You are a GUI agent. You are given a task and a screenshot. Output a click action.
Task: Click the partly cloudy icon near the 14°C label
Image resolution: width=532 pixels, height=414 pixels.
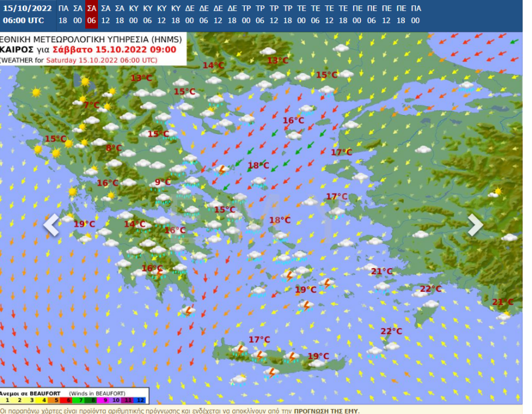[125, 216]
